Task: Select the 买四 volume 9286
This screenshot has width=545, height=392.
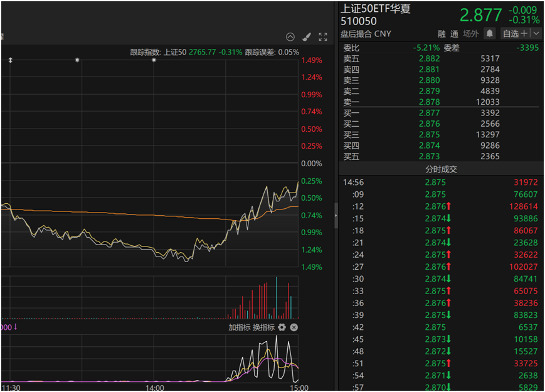Action: (490, 146)
